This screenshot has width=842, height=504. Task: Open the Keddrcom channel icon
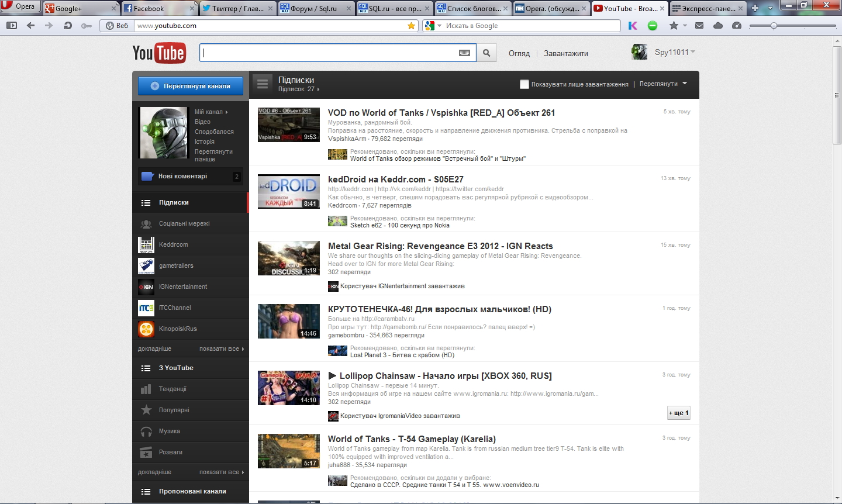146,244
